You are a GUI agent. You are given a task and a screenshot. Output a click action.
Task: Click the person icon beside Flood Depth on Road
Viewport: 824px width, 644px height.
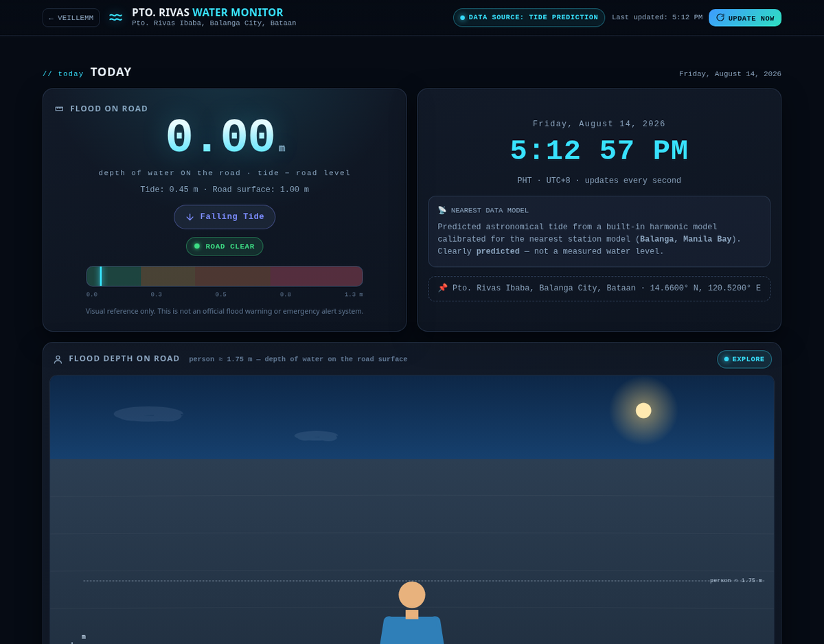[x=58, y=359]
